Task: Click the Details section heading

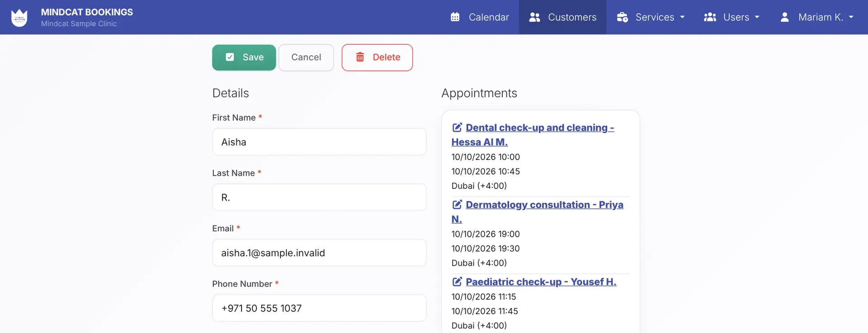Action: click(231, 93)
